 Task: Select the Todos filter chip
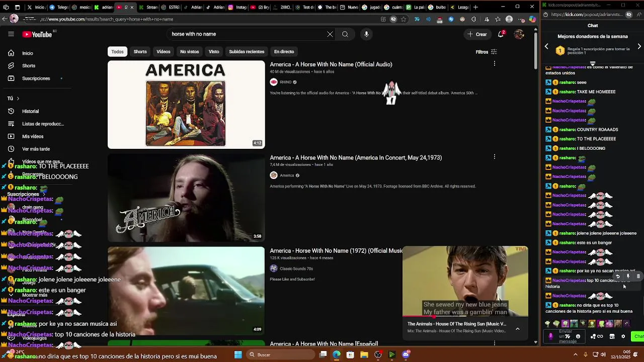(x=117, y=52)
